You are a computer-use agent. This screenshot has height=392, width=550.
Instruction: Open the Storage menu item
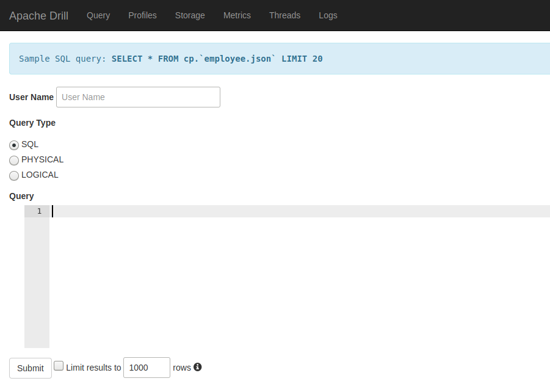tap(190, 15)
